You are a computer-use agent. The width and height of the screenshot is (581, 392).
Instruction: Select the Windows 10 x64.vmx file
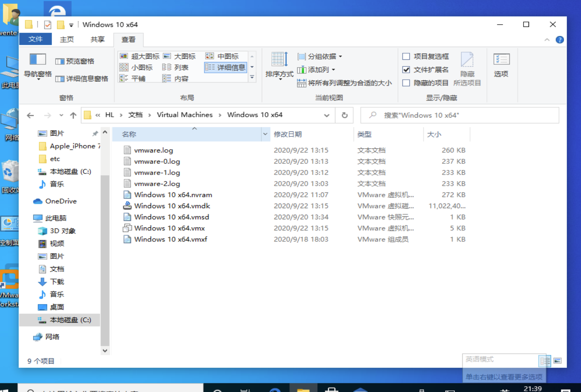pos(169,228)
